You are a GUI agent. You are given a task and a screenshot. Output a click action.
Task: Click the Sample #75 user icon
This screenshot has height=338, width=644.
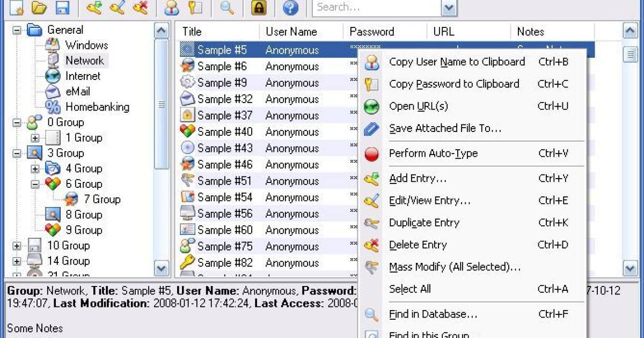(187, 246)
